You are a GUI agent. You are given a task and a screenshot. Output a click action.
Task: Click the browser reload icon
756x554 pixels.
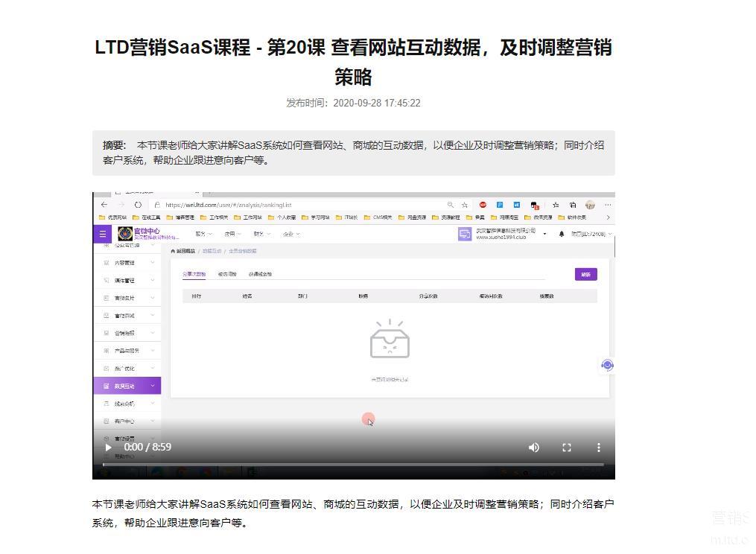138,205
